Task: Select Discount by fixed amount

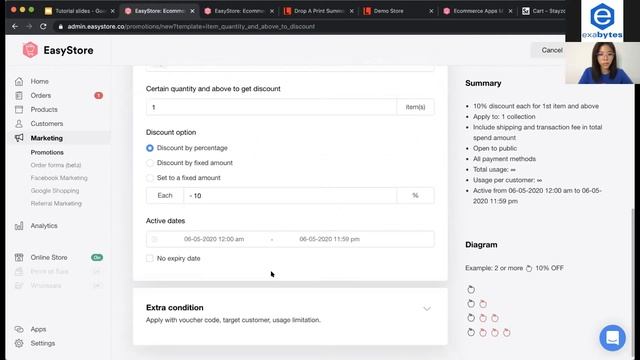Action: coord(150,163)
